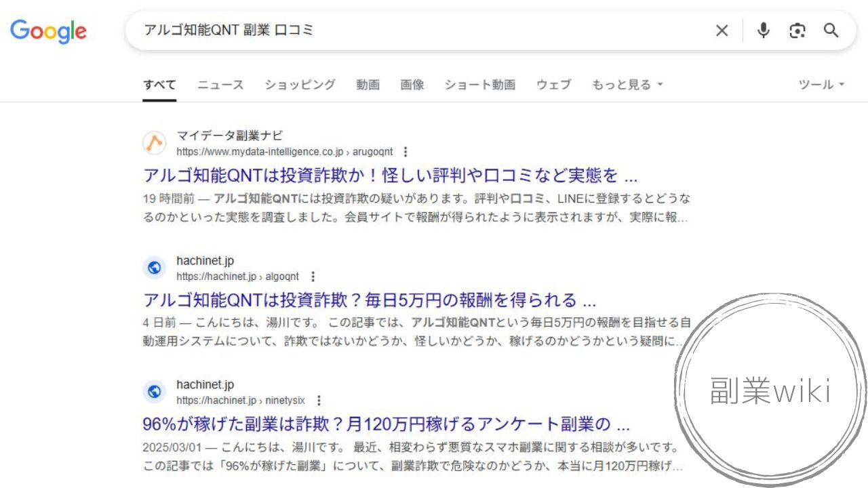Click URL https://hachinet.jp › ninetysix
This screenshot has height=488, width=868.
(241, 401)
